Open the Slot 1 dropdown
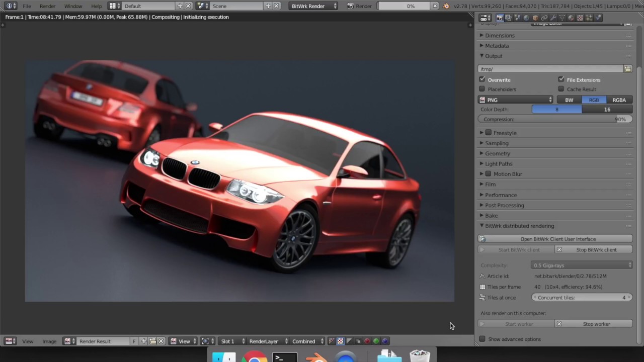644x362 pixels. pos(232,341)
